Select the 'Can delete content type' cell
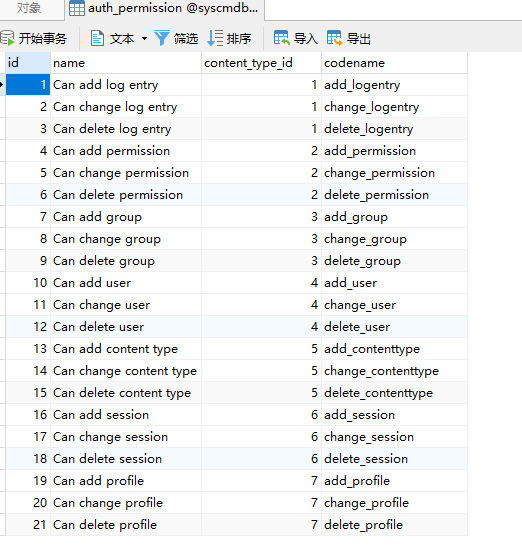522x553 pixels. [x=126, y=393]
